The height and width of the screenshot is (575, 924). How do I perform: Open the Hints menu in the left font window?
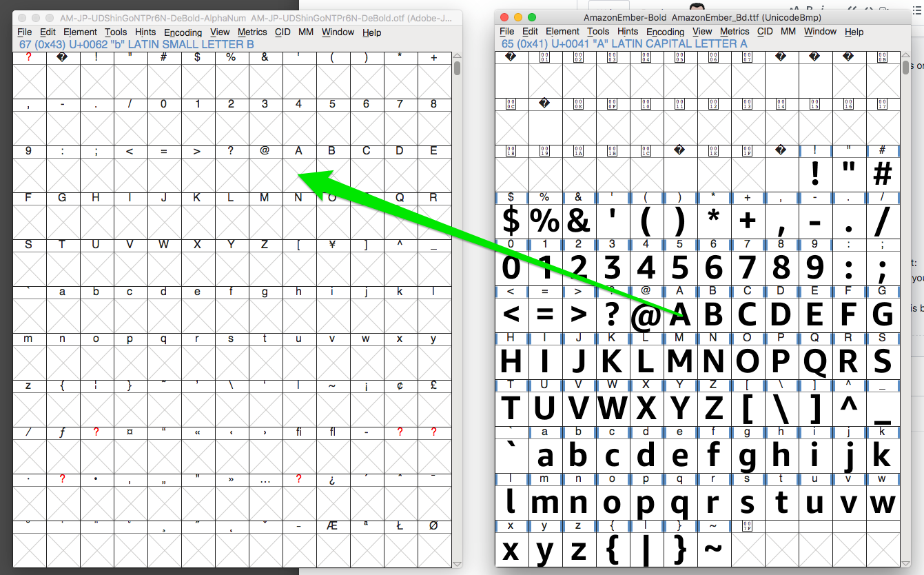145,32
